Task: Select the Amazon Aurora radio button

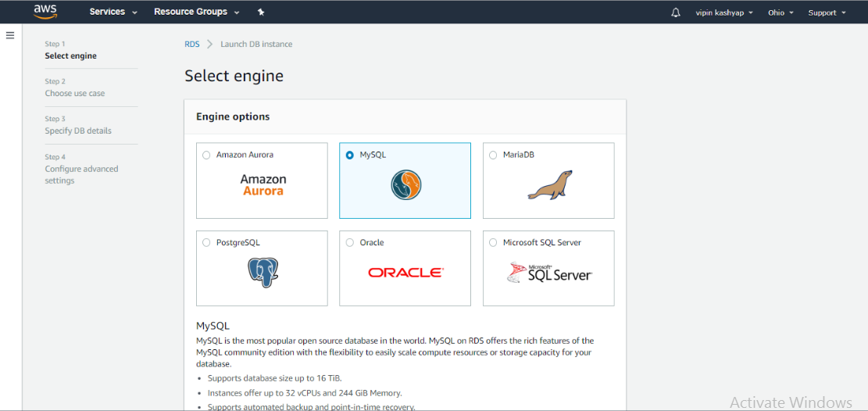Action: [x=206, y=155]
